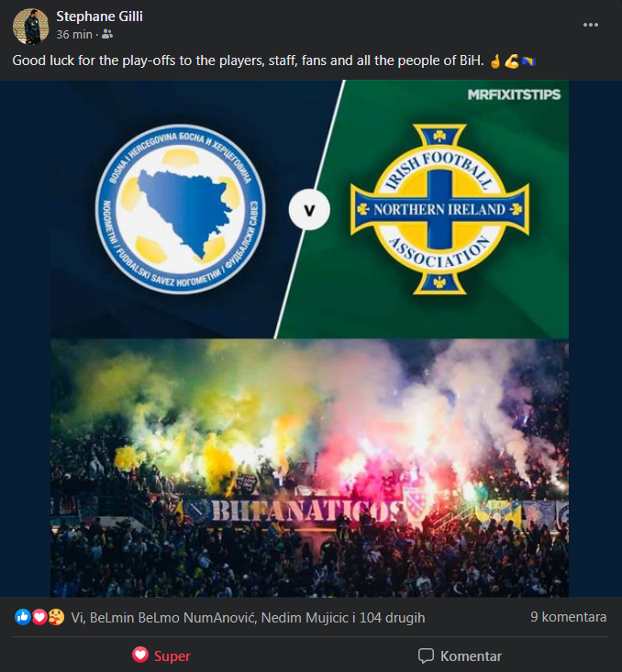Click the MRFIXITSTIPS watermark on image
Screen dimensions: 622x672
click(514, 94)
